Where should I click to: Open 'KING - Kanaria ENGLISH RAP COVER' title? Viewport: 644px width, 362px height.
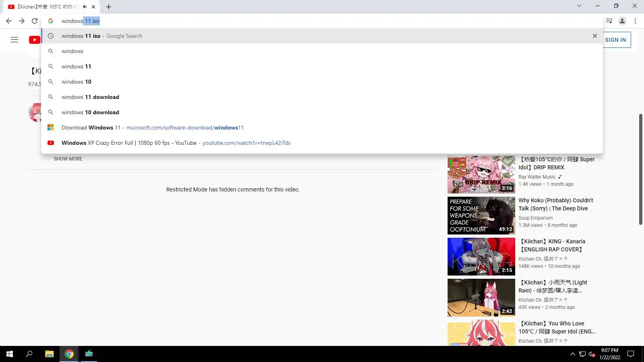[x=552, y=245]
